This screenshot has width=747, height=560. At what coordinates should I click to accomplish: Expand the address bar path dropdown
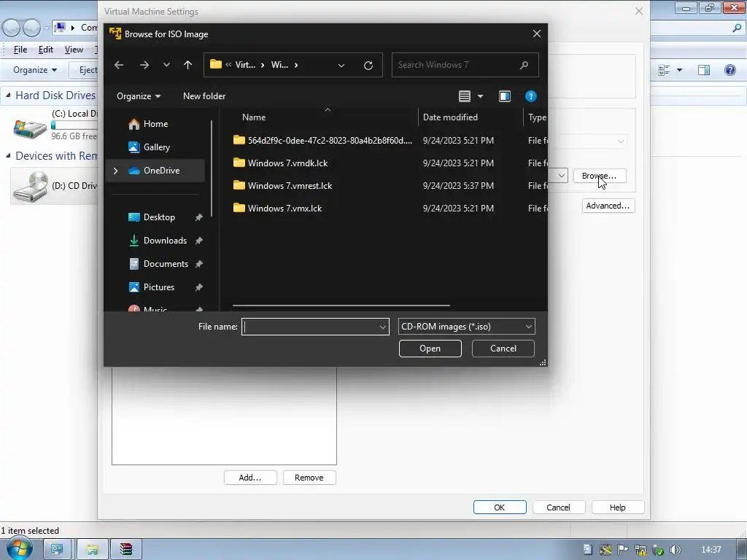(x=341, y=65)
